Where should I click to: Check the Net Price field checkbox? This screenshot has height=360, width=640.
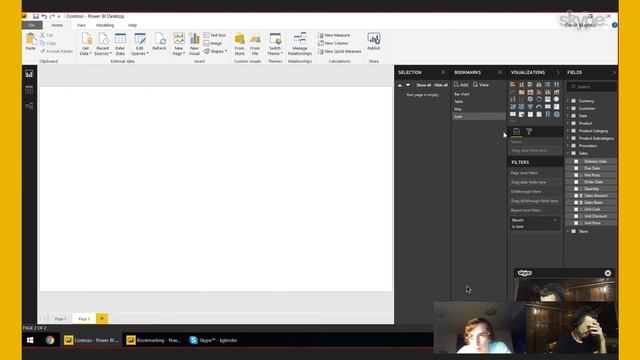pyautogui.click(x=576, y=175)
